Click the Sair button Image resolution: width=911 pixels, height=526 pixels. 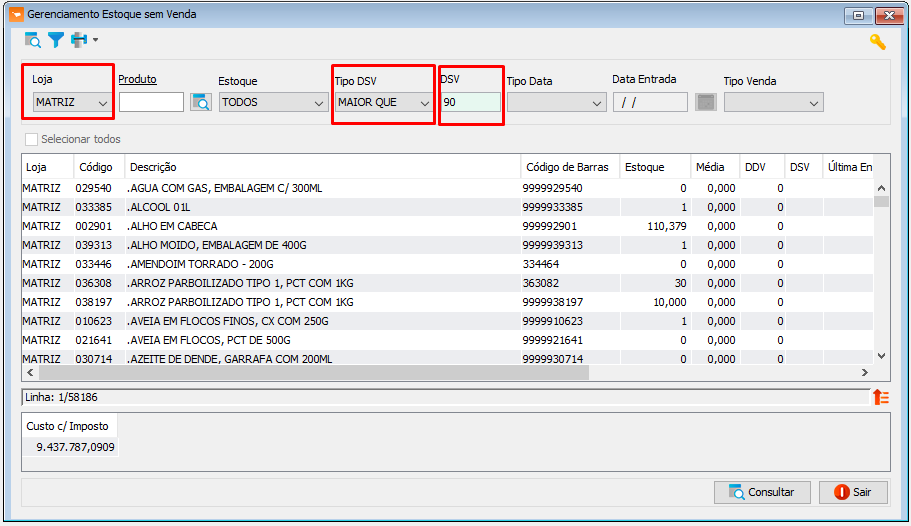[853, 492]
